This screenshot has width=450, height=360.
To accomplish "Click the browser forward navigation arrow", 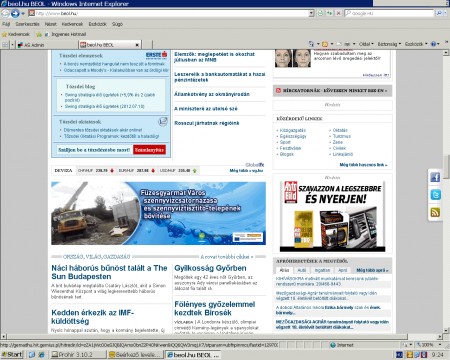I will pyautogui.click(x=15, y=14).
